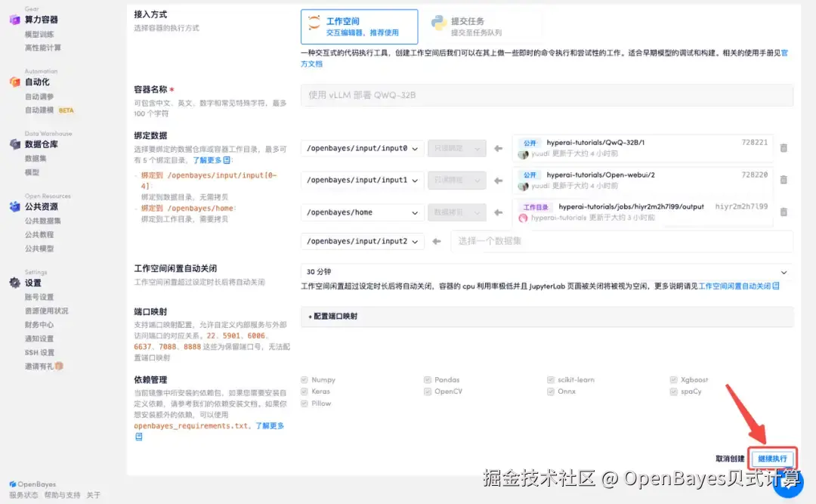Open binding mode dropdown for input0 row

click(x=457, y=148)
